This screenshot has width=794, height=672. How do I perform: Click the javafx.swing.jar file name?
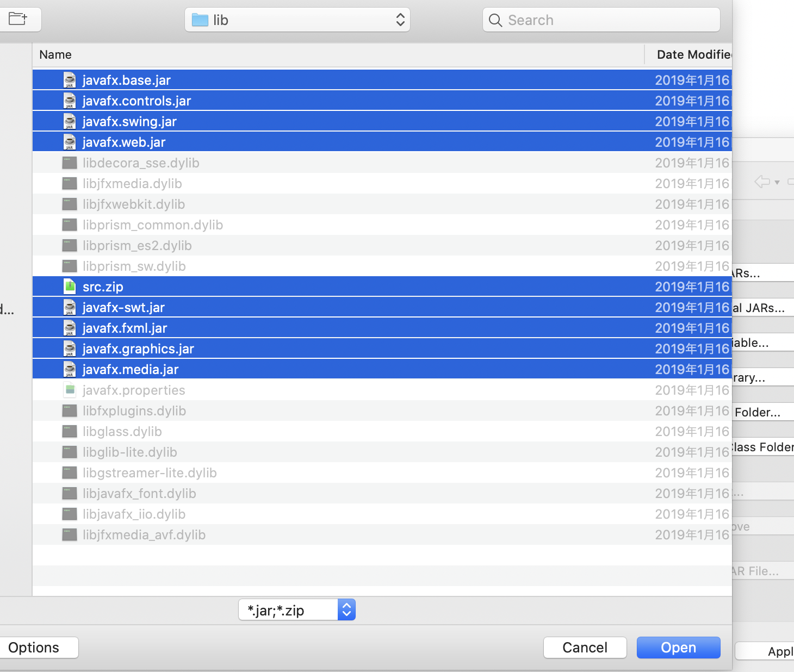click(x=129, y=121)
